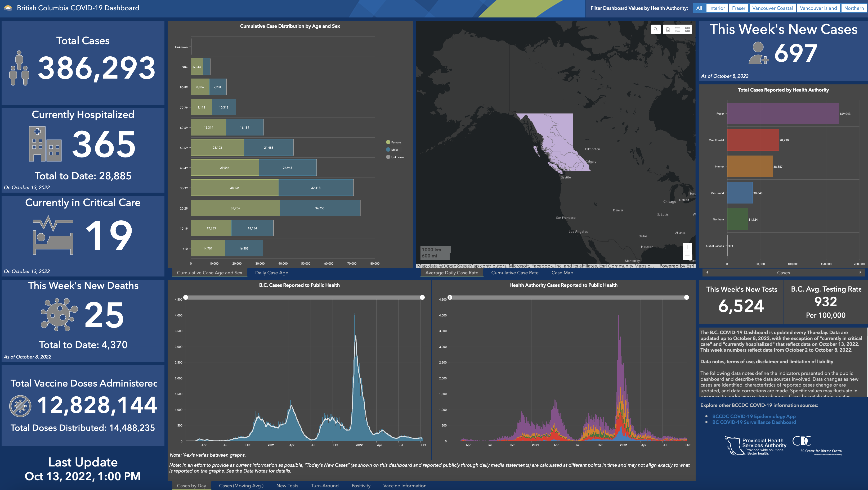Go to next chart after Cases
This screenshot has width=868, height=490.
coord(860,273)
